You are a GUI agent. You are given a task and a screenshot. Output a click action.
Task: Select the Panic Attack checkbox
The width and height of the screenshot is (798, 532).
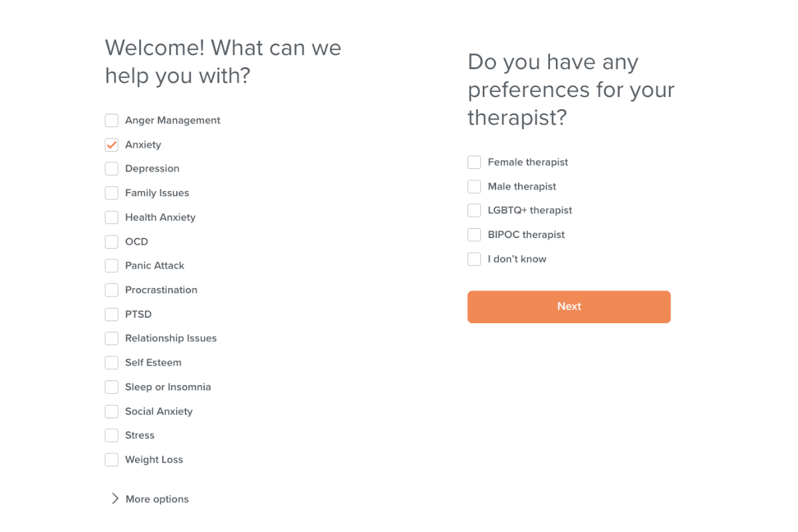(x=112, y=266)
